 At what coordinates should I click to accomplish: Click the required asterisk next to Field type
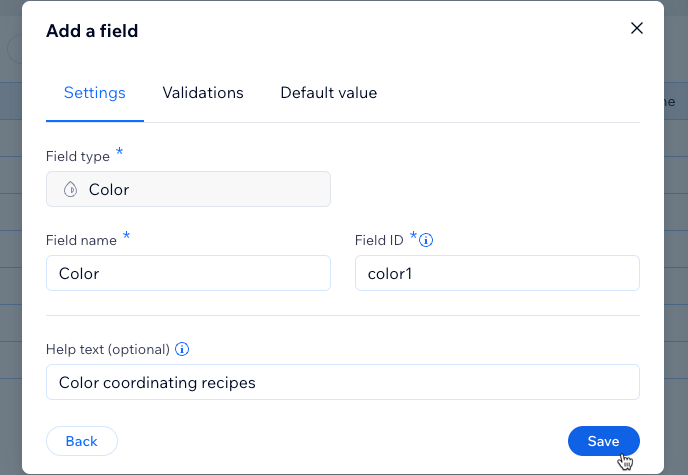click(119, 151)
